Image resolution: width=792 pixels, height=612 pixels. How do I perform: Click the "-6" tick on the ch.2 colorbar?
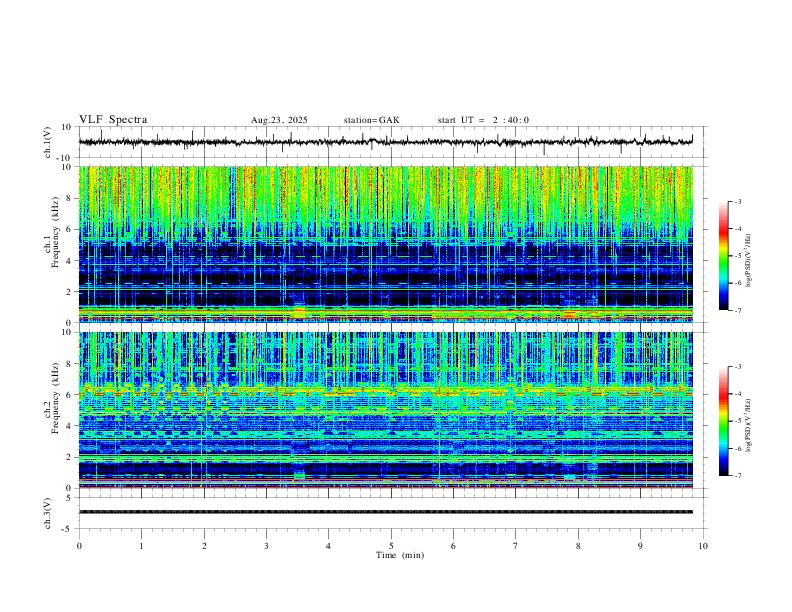[737, 448]
